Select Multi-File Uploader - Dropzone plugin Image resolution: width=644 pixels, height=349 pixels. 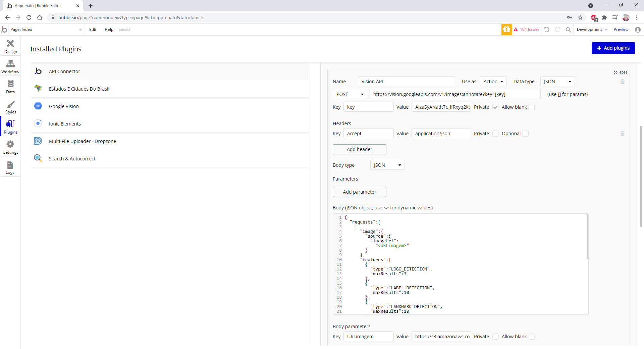click(x=169, y=141)
